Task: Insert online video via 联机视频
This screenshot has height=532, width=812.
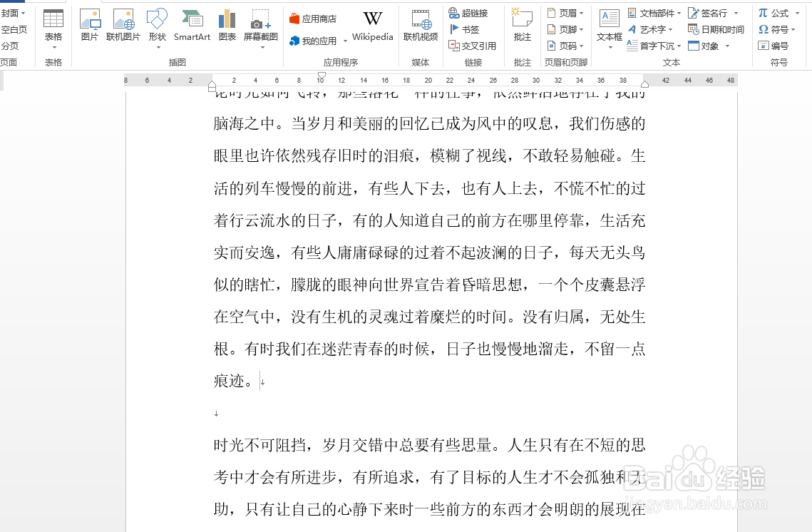Action: [x=420, y=26]
